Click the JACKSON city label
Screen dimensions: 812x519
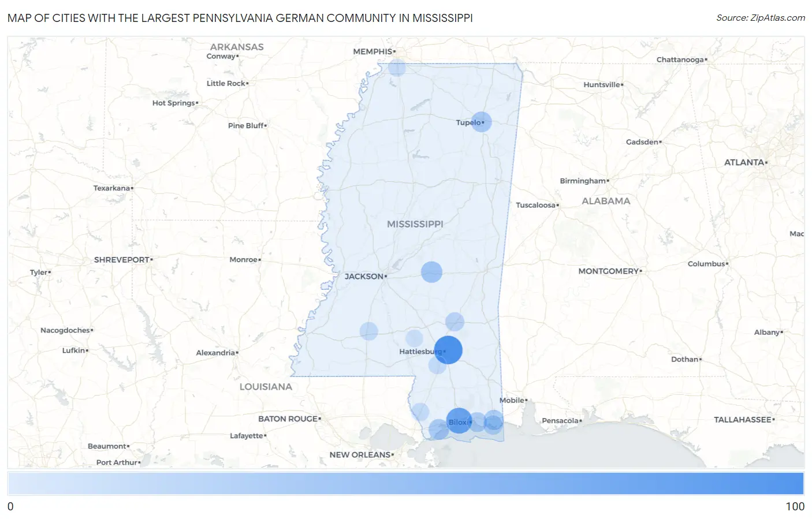364,277
